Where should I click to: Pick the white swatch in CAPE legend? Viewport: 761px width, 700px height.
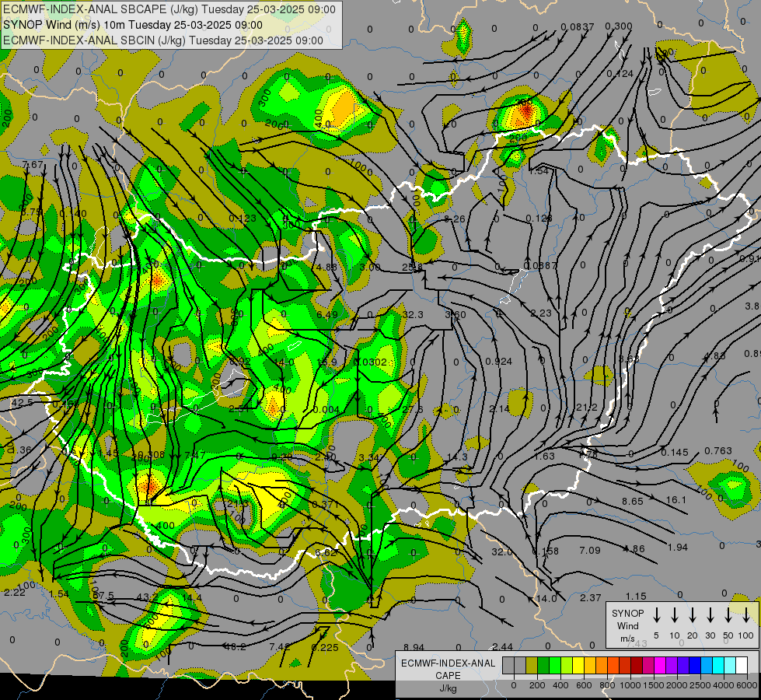(x=742, y=665)
